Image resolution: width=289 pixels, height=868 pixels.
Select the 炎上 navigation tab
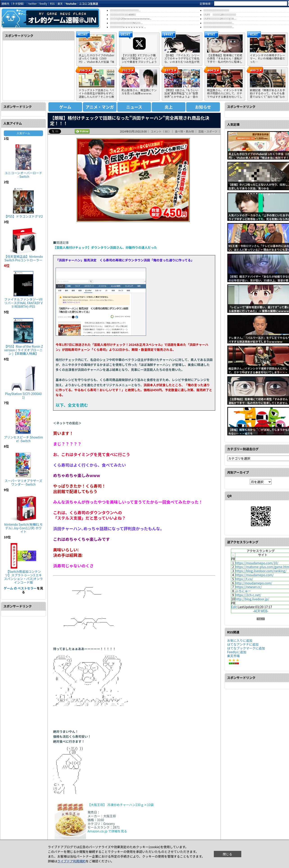click(x=169, y=107)
